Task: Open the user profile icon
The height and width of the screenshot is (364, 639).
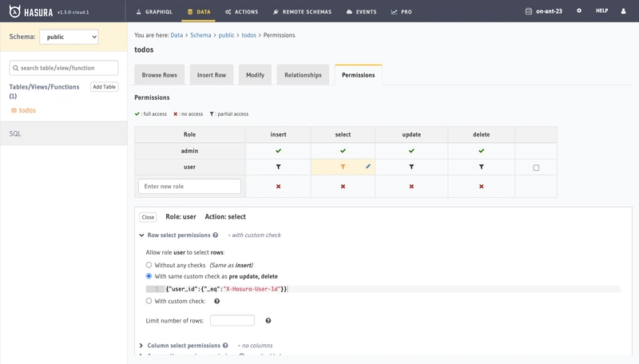Action: [623, 11]
